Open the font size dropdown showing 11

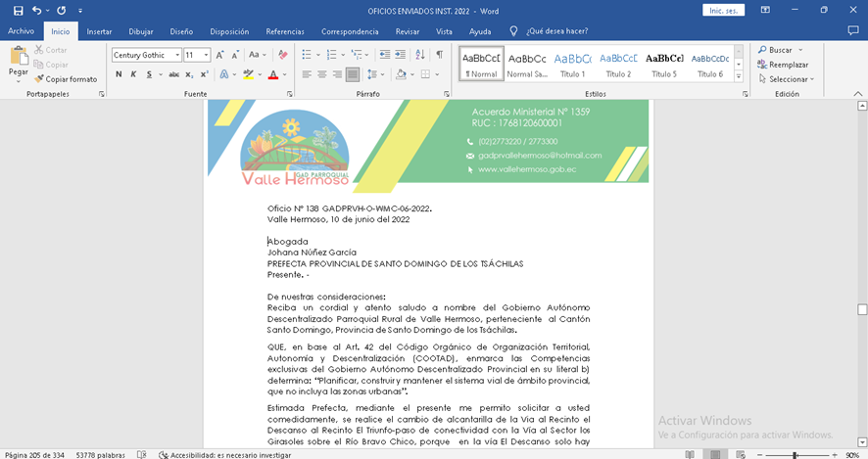click(206, 56)
